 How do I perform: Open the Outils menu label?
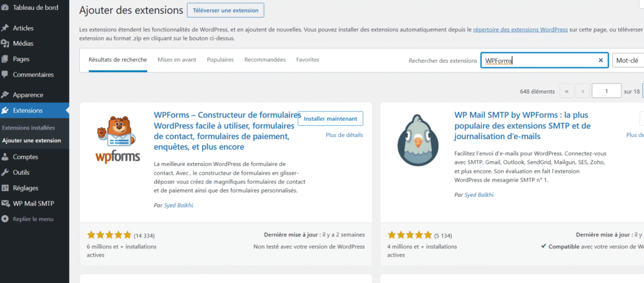[21, 172]
